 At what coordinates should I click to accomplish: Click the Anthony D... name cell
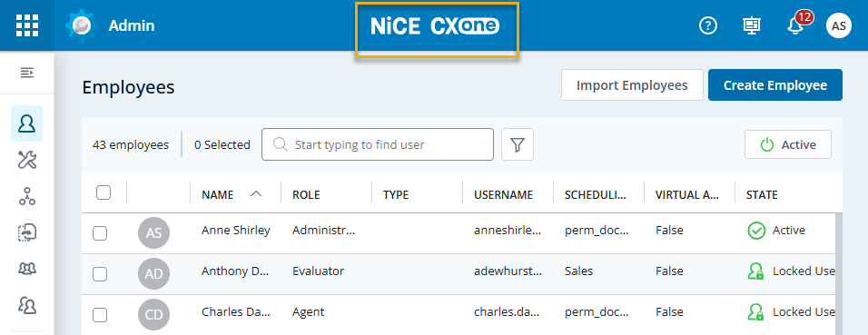pyautogui.click(x=235, y=271)
